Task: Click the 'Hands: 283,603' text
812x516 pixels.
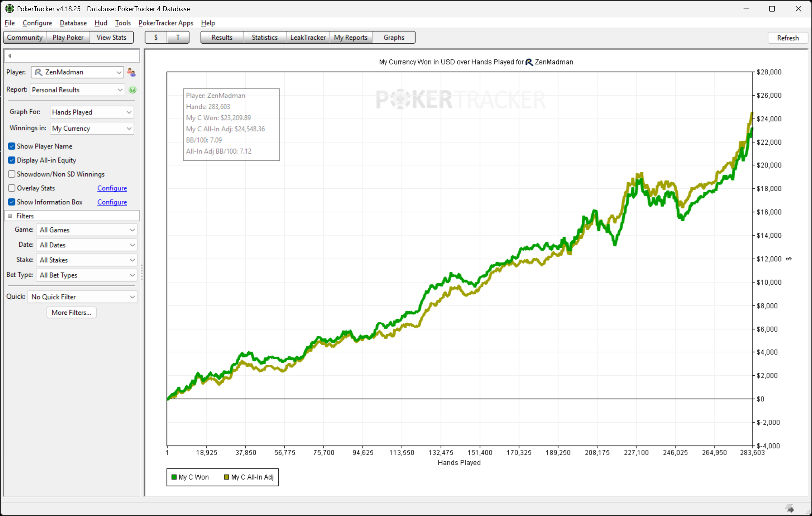Action: pos(208,107)
